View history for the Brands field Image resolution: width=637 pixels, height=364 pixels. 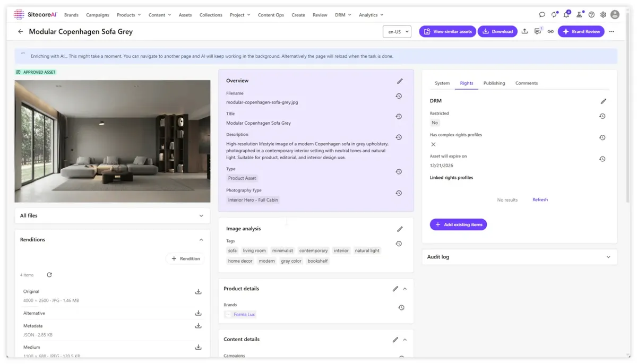pyautogui.click(x=401, y=308)
